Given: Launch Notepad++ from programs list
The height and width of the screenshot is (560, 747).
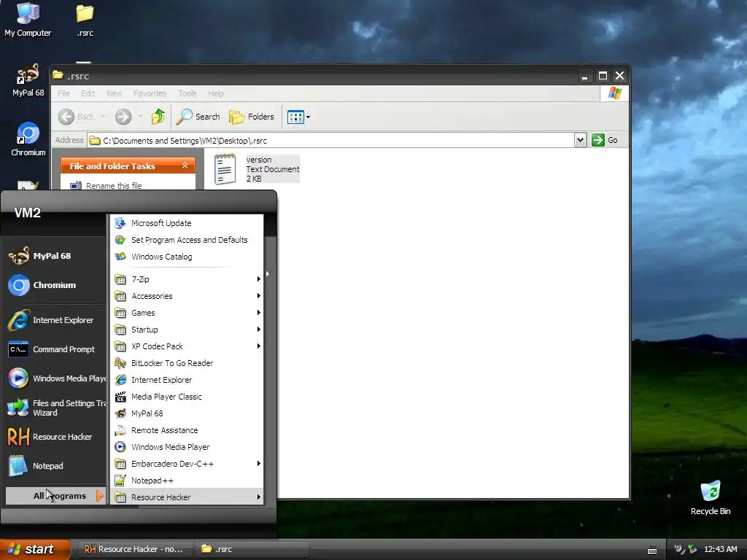Looking at the screenshot, I should [x=187, y=481].
